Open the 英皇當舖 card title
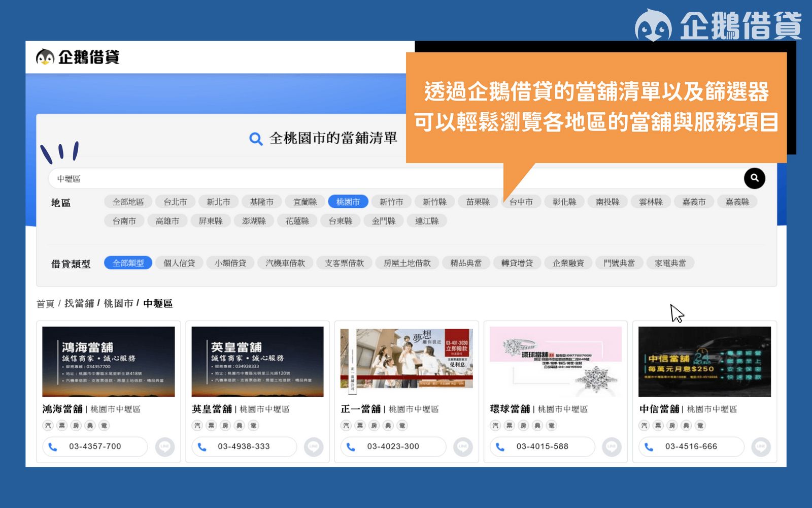This screenshot has width=812, height=508. [x=212, y=409]
